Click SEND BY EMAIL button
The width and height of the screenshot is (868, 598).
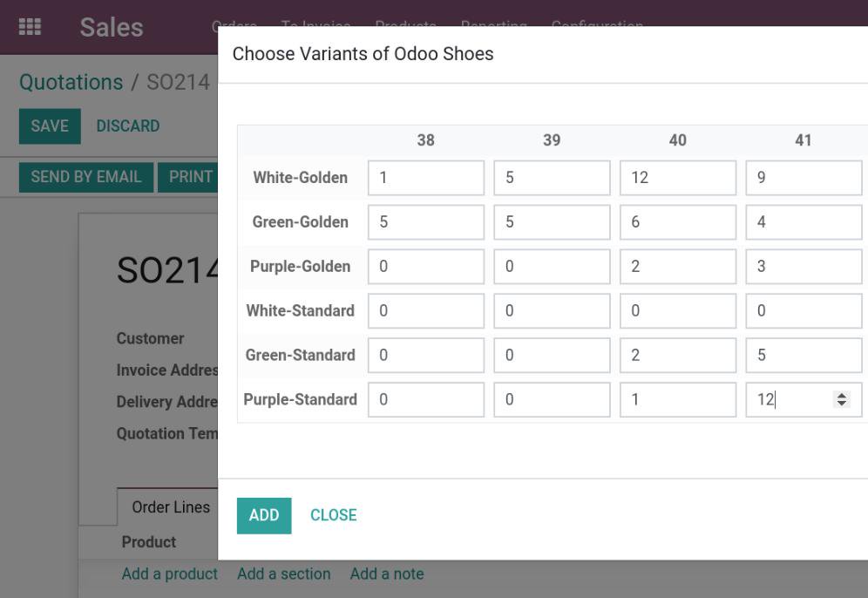click(x=85, y=177)
